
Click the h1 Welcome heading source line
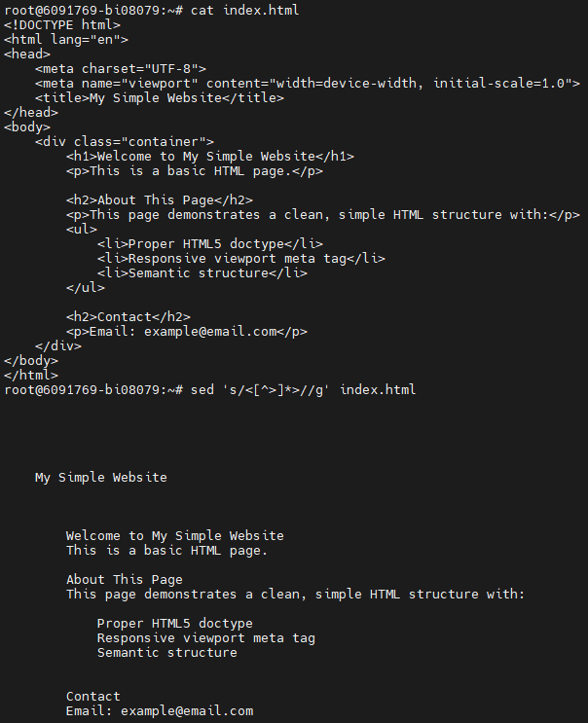tap(210, 157)
